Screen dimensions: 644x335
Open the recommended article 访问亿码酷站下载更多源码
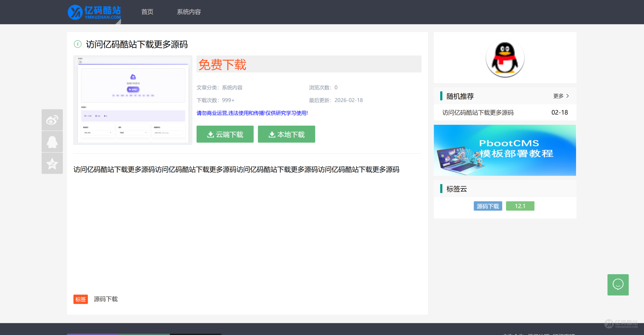478,113
